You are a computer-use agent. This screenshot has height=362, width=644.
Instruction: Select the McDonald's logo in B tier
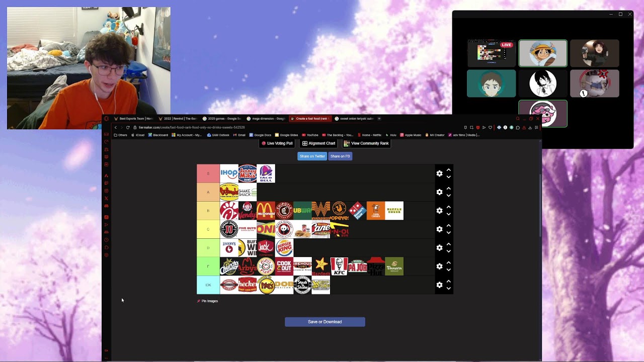[x=266, y=211]
